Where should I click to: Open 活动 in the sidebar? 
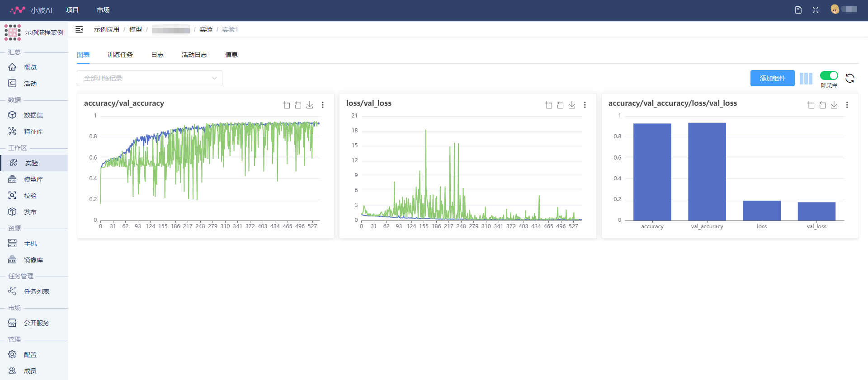(x=34, y=84)
